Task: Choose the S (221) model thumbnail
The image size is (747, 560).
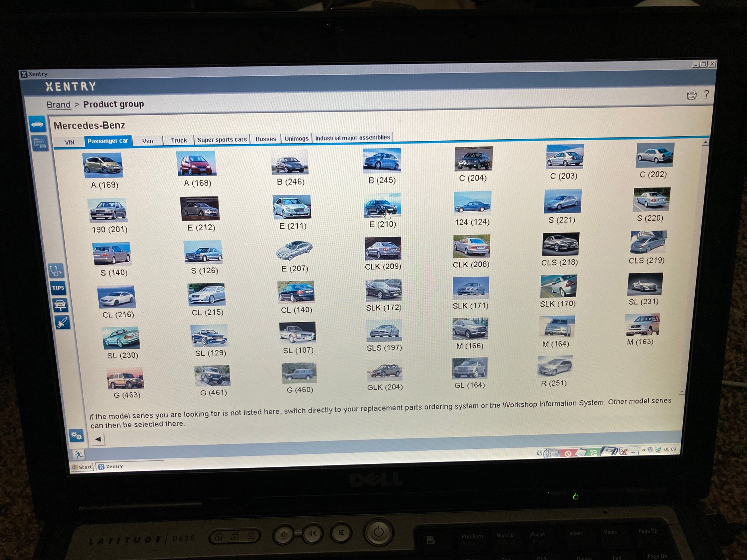Action: (x=562, y=201)
